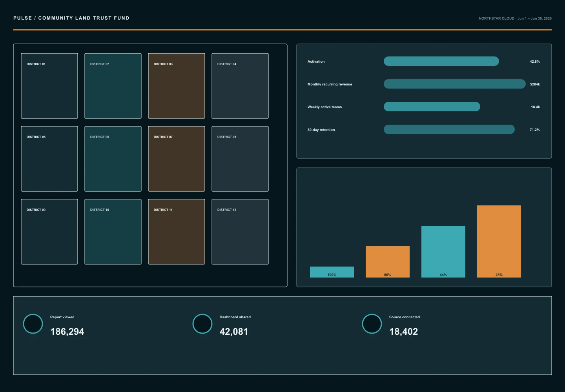Click the Source connected circle icon

(x=372, y=324)
